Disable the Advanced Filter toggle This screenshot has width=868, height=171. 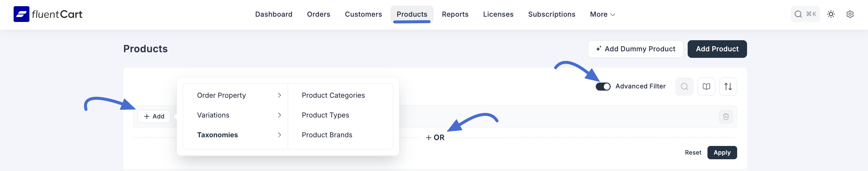603,87
